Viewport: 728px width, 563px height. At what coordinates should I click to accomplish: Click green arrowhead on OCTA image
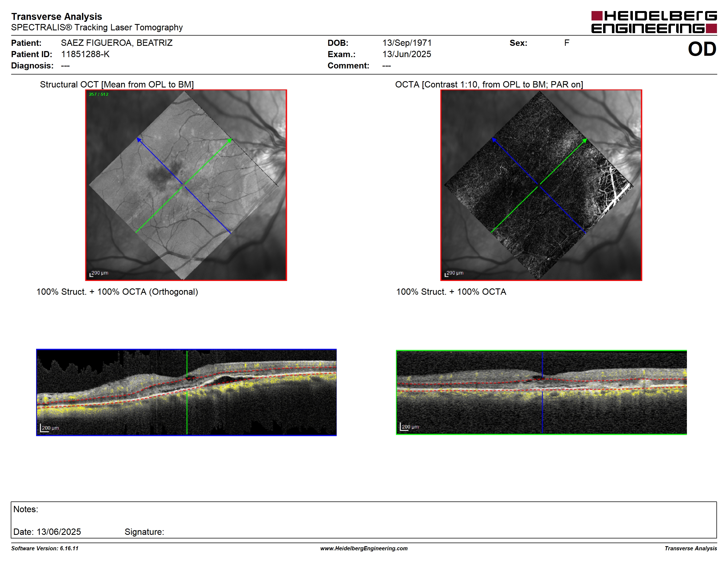point(584,141)
